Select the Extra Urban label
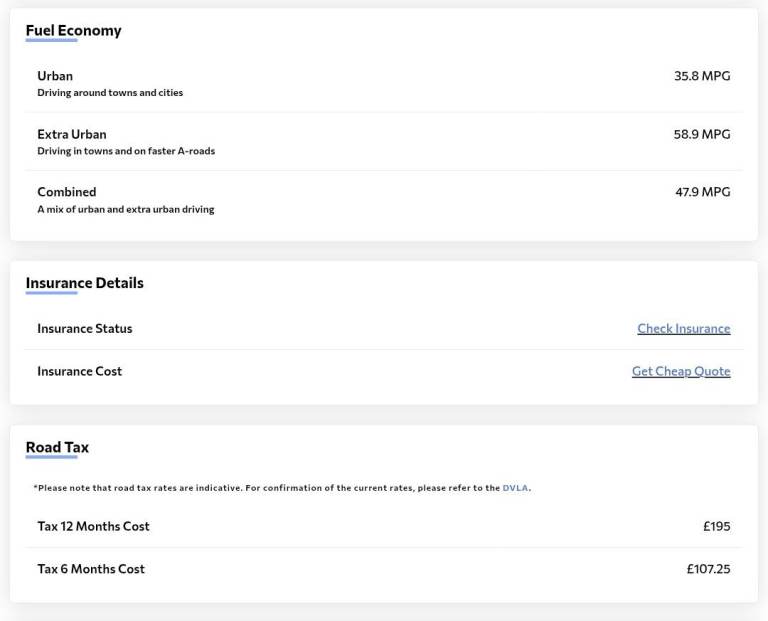 coord(71,134)
